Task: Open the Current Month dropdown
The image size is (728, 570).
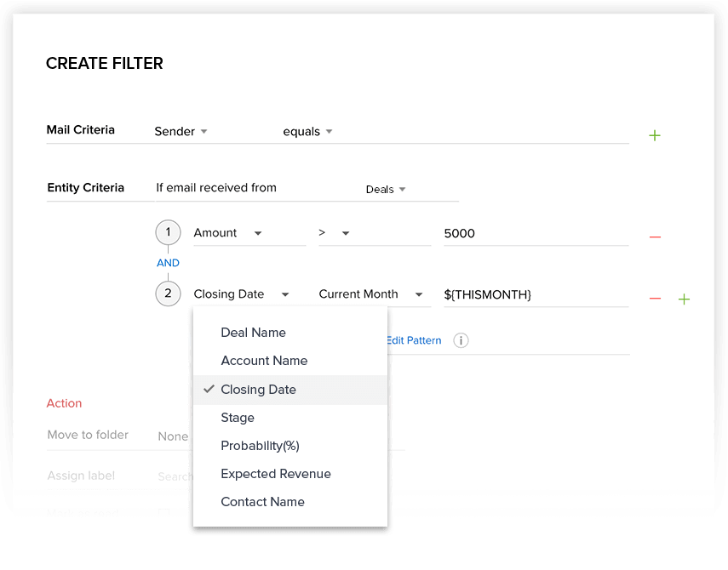Action: pos(370,294)
